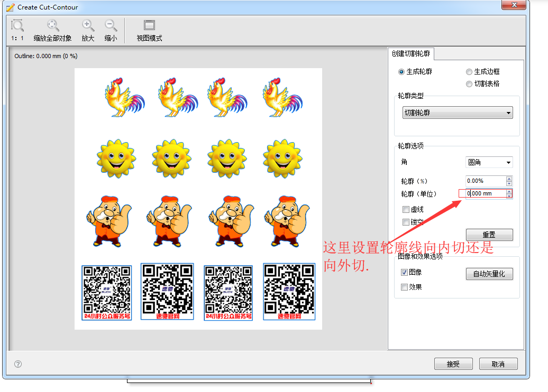The image size is (548, 392).
Task: Click the 接受 accept button
Action: (453, 364)
